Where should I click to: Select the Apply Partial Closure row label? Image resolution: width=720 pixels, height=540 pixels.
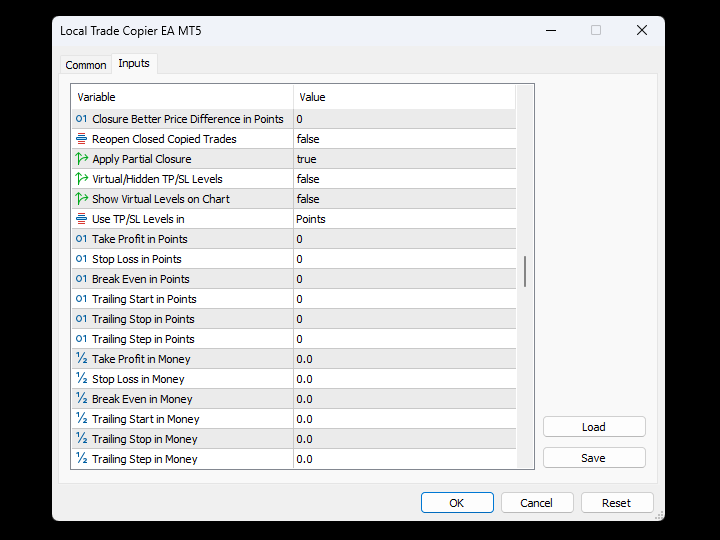142,159
